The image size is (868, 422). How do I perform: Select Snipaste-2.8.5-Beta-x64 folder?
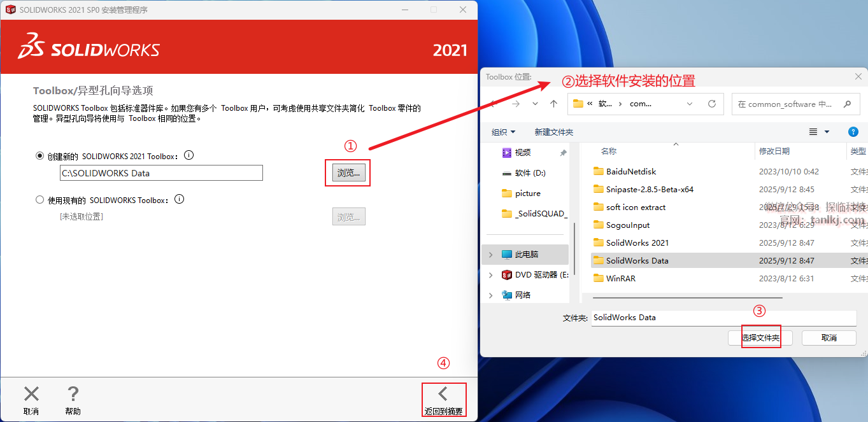650,189
